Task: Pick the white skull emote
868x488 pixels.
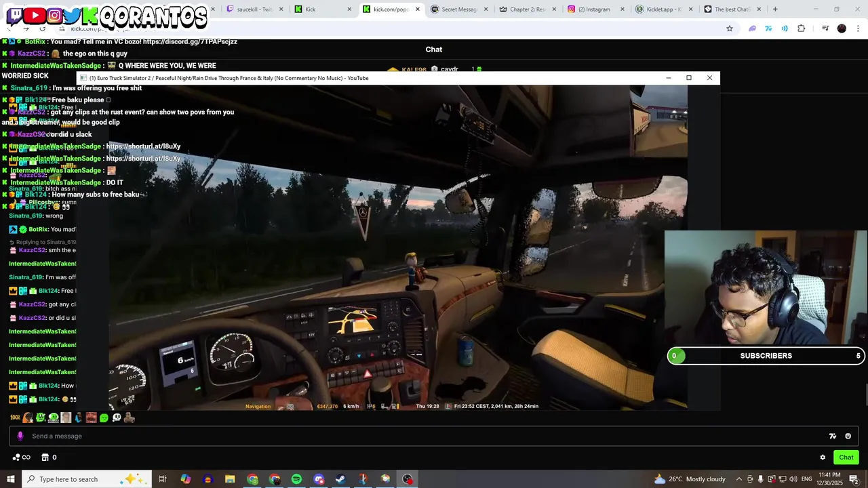Action: pos(117,418)
